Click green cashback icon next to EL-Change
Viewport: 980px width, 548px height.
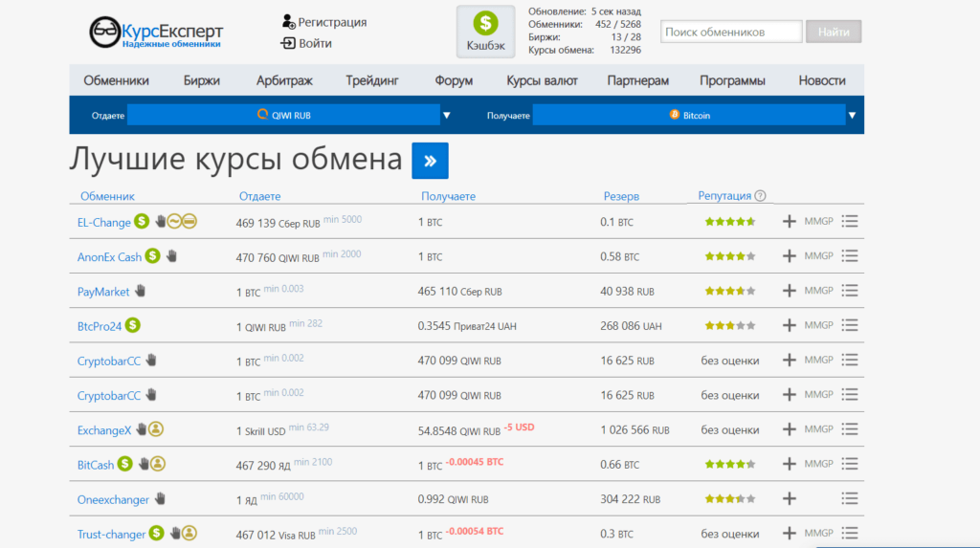[x=142, y=221]
